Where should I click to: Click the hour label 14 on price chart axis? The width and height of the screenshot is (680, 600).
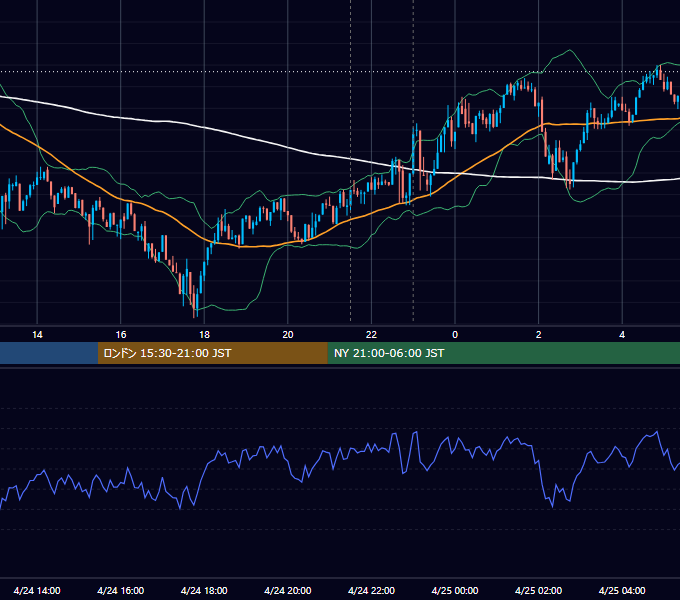[x=37, y=335]
